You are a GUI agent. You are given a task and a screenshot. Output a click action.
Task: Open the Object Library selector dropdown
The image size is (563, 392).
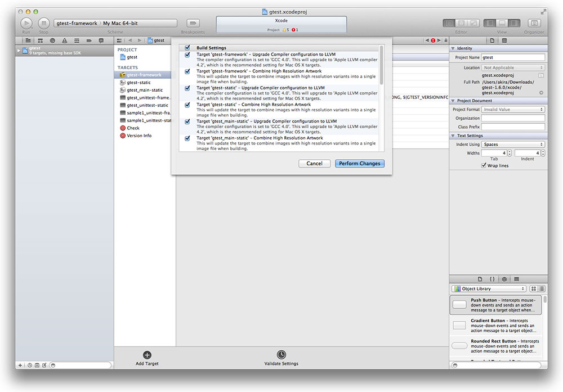(489, 289)
